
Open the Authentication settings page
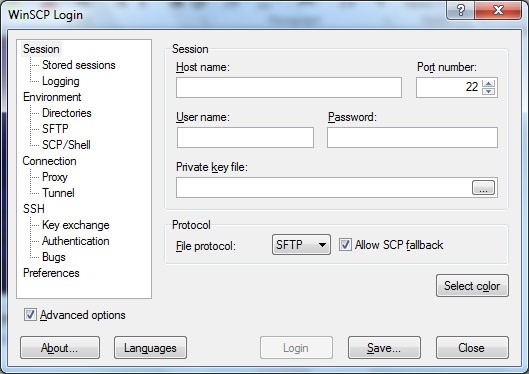76,241
